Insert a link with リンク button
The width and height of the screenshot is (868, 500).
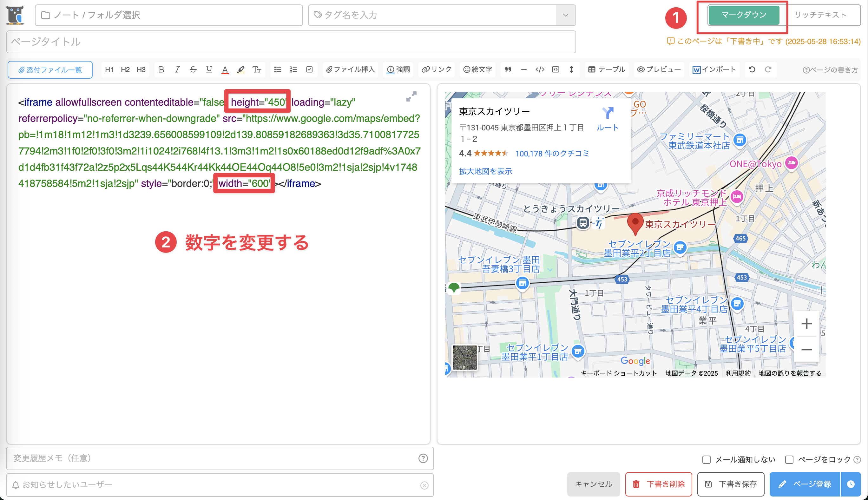(437, 70)
